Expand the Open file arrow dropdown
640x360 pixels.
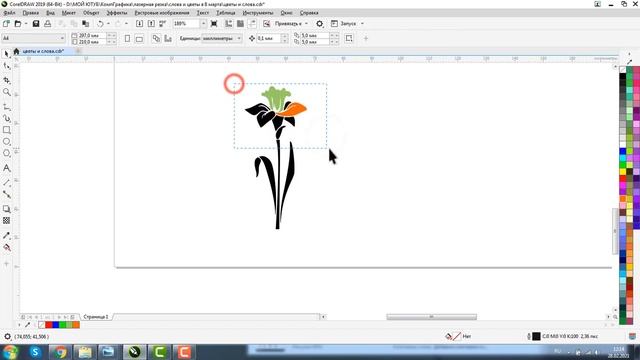tap(25, 24)
